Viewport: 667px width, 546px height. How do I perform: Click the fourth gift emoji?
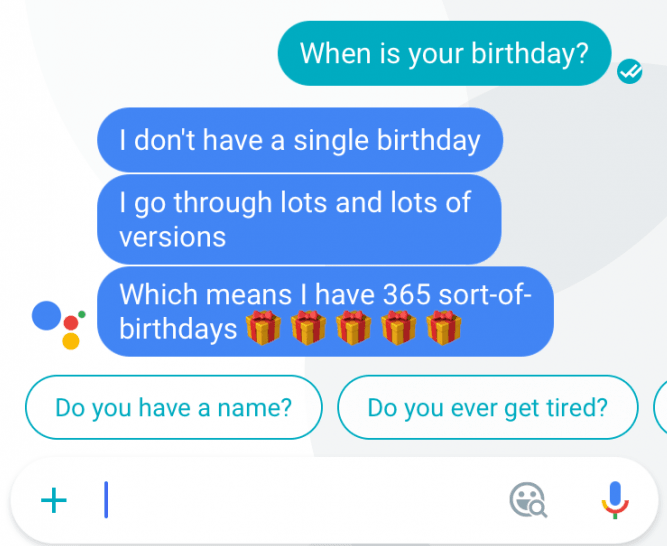[x=398, y=328]
